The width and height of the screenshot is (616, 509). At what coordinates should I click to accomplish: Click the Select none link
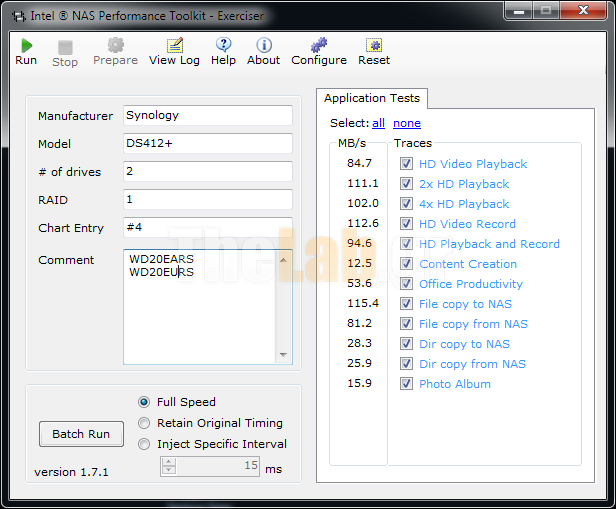point(407,123)
